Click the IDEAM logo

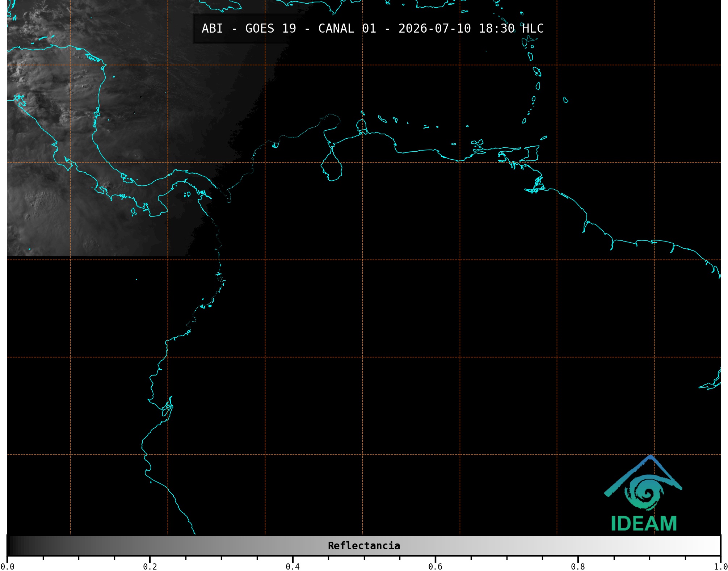(643, 493)
